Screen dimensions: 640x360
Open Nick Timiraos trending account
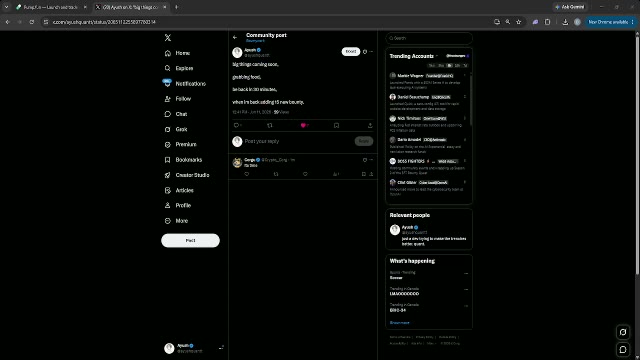427,124
